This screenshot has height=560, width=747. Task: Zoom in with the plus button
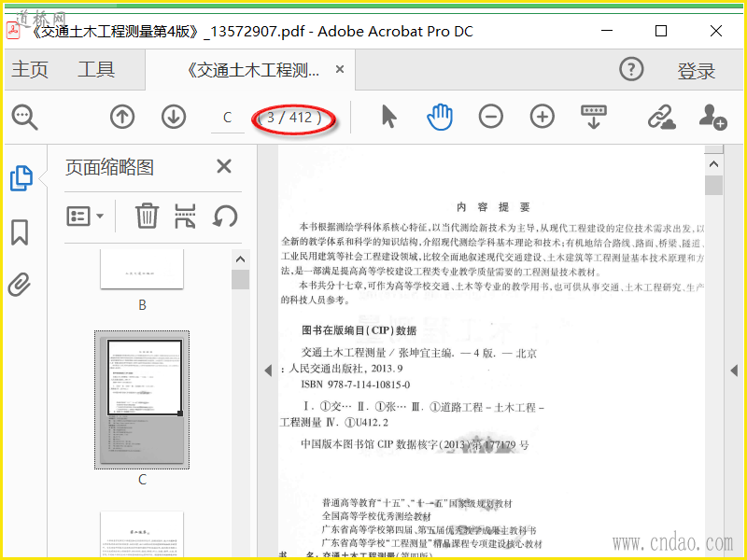point(543,117)
